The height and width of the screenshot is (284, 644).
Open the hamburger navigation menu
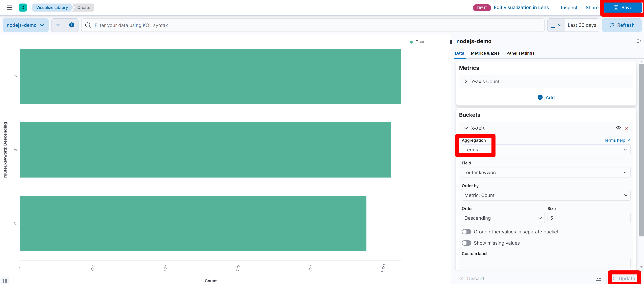coord(9,8)
